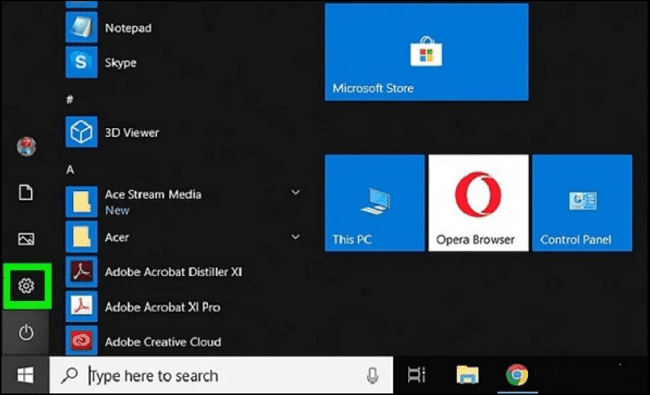Open Task View on the taskbar

pyautogui.click(x=416, y=375)
